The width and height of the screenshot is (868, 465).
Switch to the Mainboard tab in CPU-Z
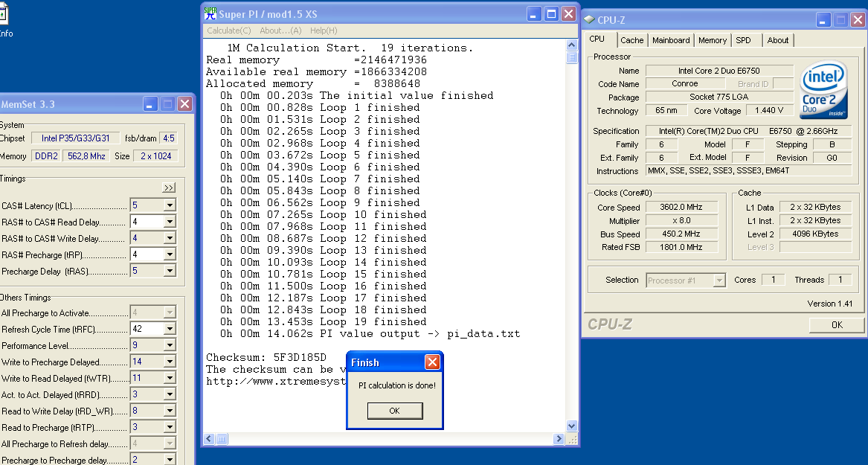pos(671,40)
